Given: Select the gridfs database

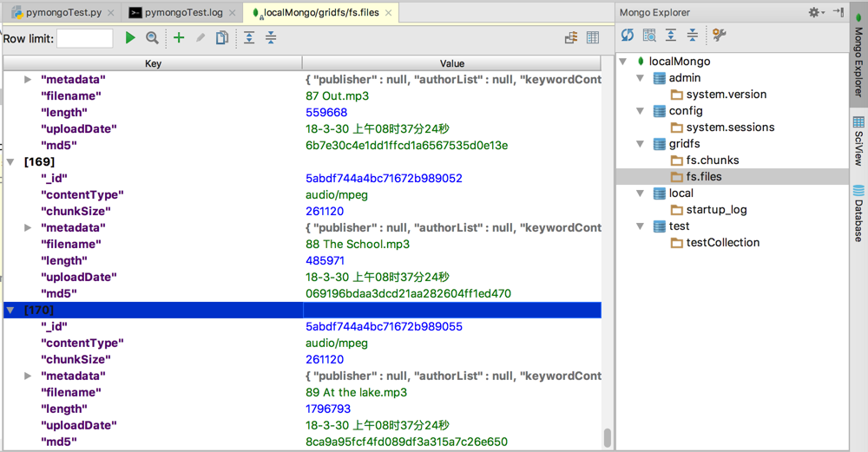Looking at the screenshot, I should coord(684,144).
